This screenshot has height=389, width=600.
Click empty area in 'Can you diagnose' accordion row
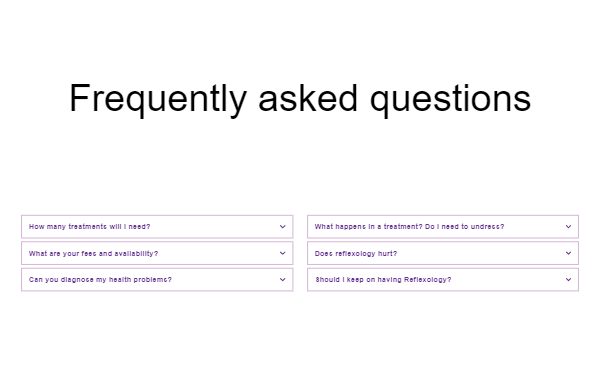click(x=226, y=280)
